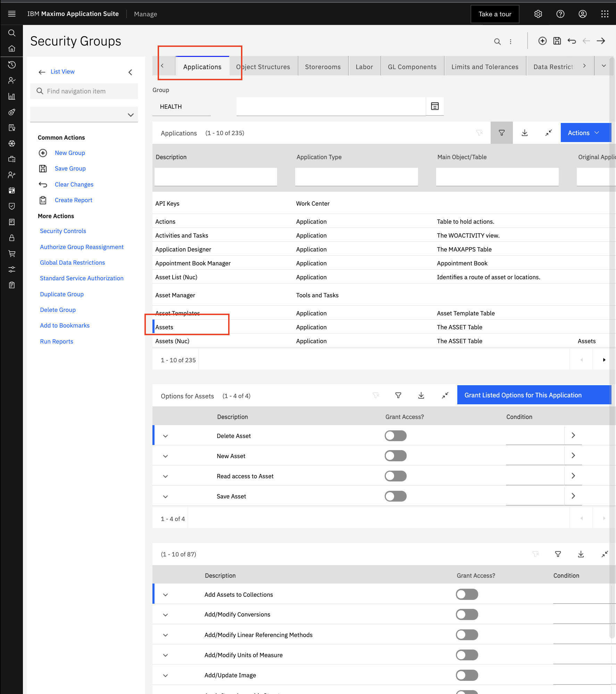Click the Security Controls link
This screenshot has height=694, width=616.
tap(63, 231)
